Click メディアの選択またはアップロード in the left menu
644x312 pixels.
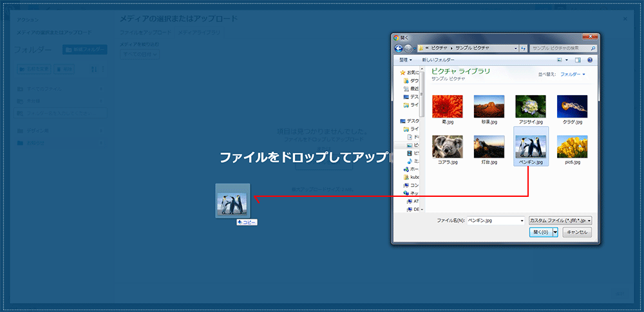(54, 32)
